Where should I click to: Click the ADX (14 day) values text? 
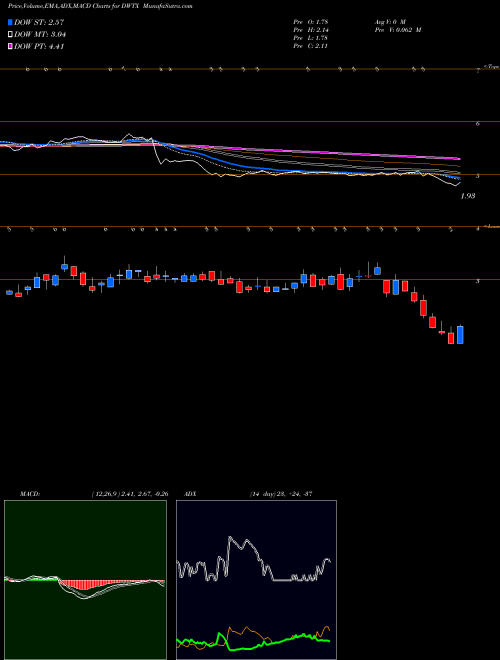[280, 494]
